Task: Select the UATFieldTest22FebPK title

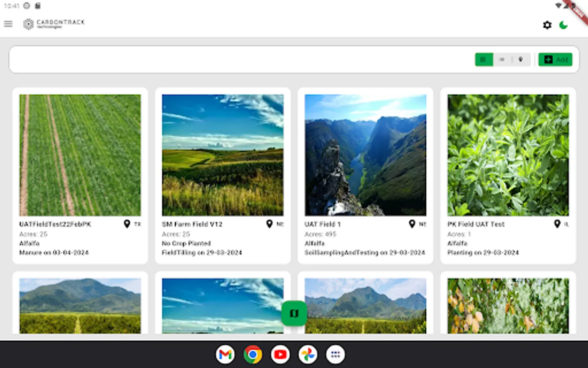Action: click(55, 224)
